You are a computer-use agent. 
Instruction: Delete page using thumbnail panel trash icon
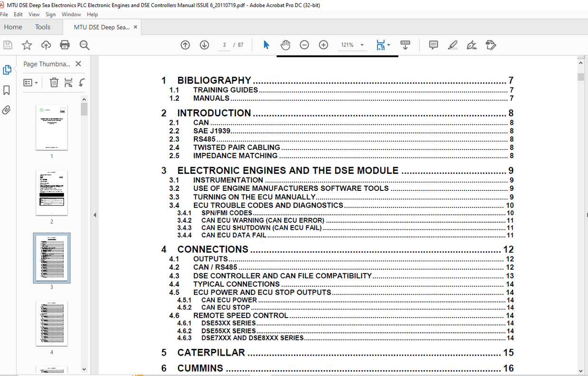54,83
